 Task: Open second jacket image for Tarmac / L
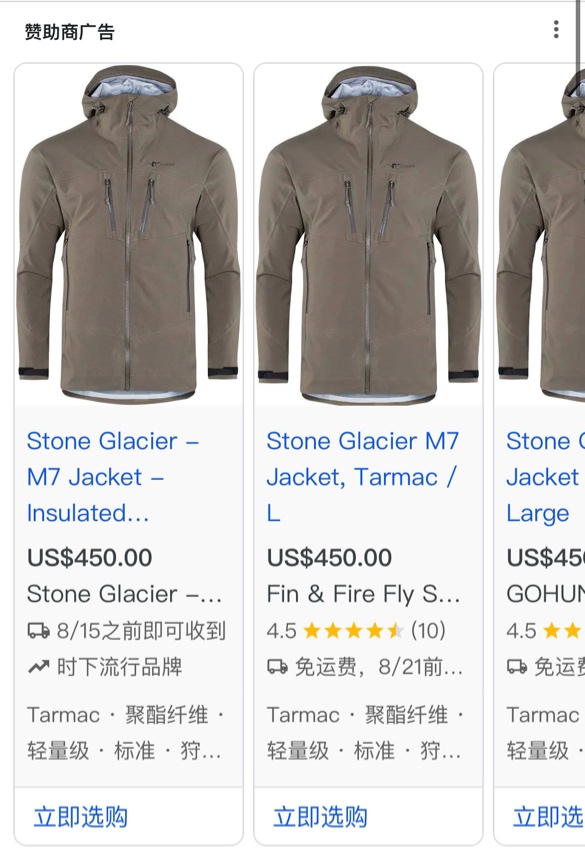click(x=368, y=235)
